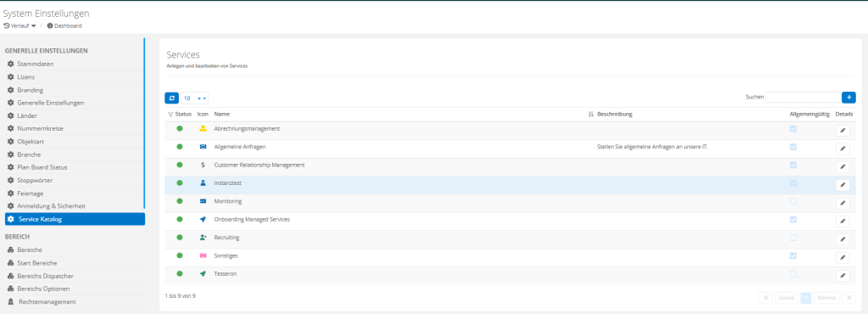Open details editor for Tesseron
The width and height of the screenshot is (868, 314).
click(x=843, y=276)
